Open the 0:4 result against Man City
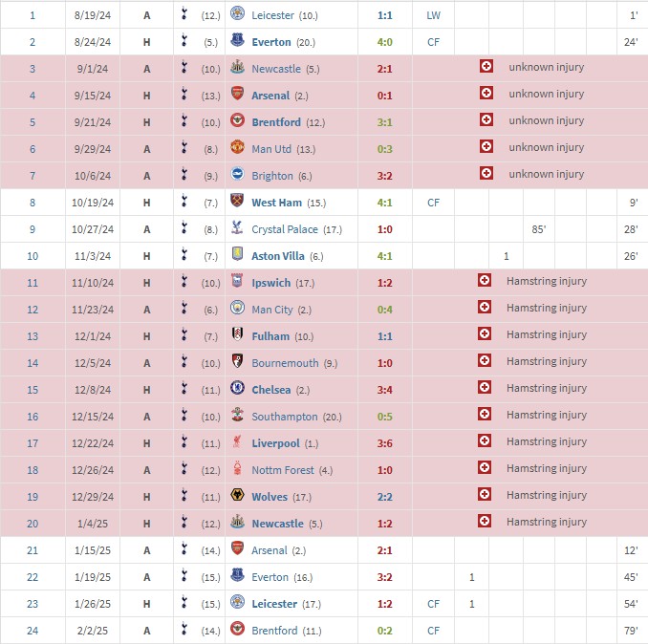Viewport: 648px width, 644px height. click(x=382, y=310)
